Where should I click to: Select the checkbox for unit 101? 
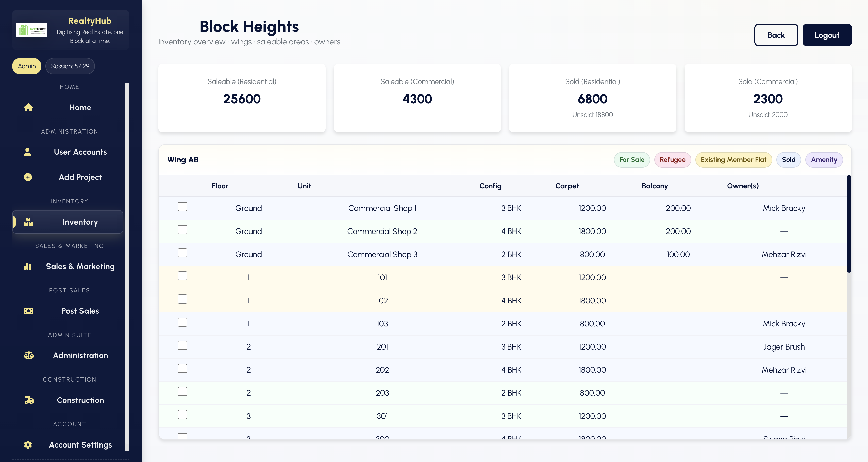click(182, 276)
